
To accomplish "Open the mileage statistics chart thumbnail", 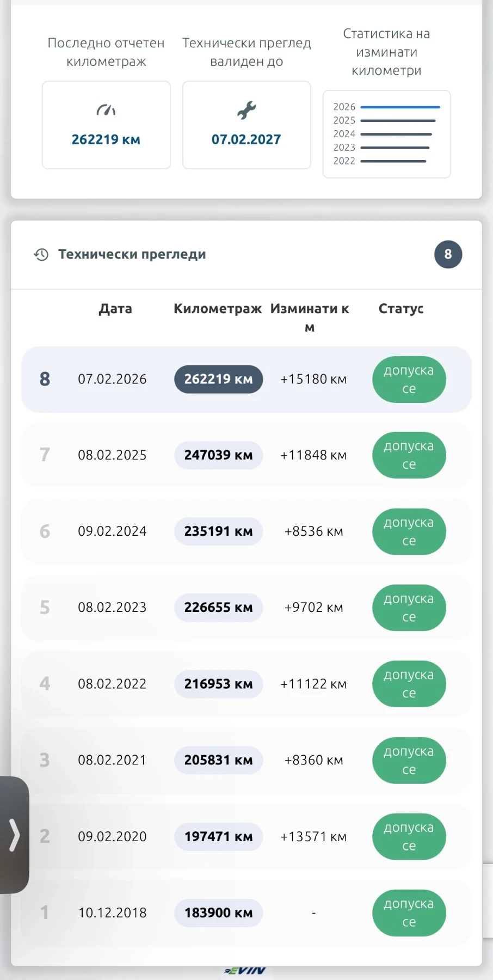I will click(387, 134).
